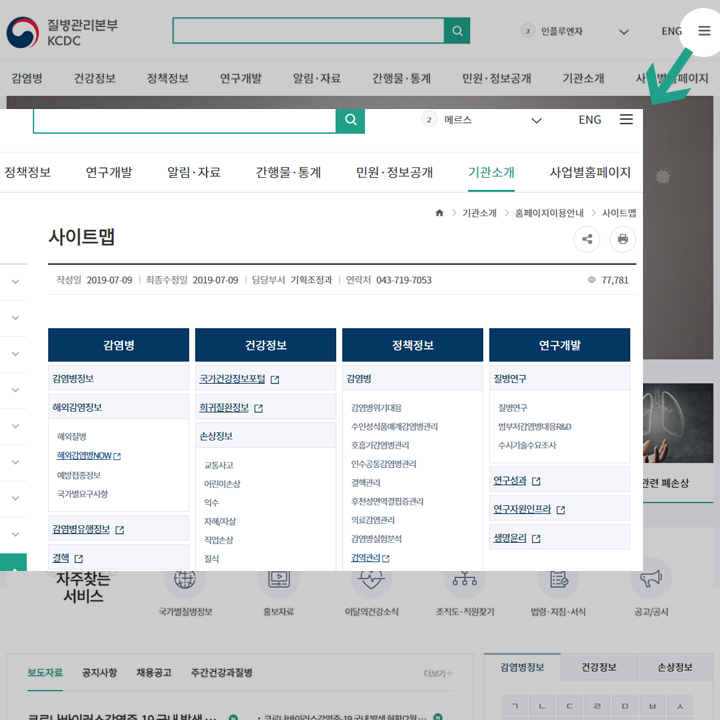Click 교통사고 under 손상정보
This screenshot has width=720, height=720.
click(219, 465)
